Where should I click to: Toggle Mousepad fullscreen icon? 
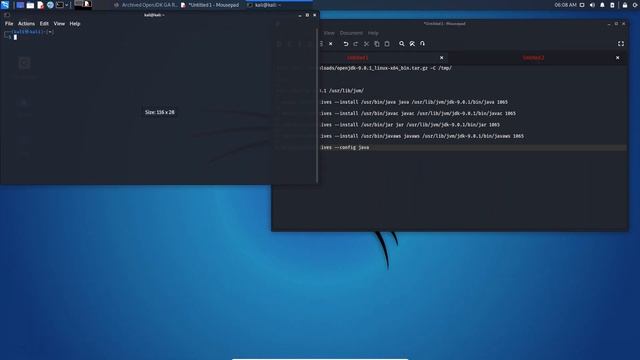click(x=621, y=44)
